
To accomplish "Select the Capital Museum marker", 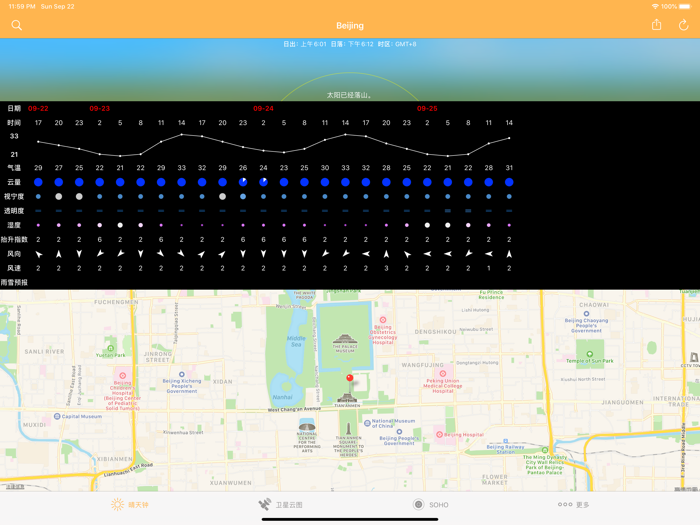I will [57, 416].
